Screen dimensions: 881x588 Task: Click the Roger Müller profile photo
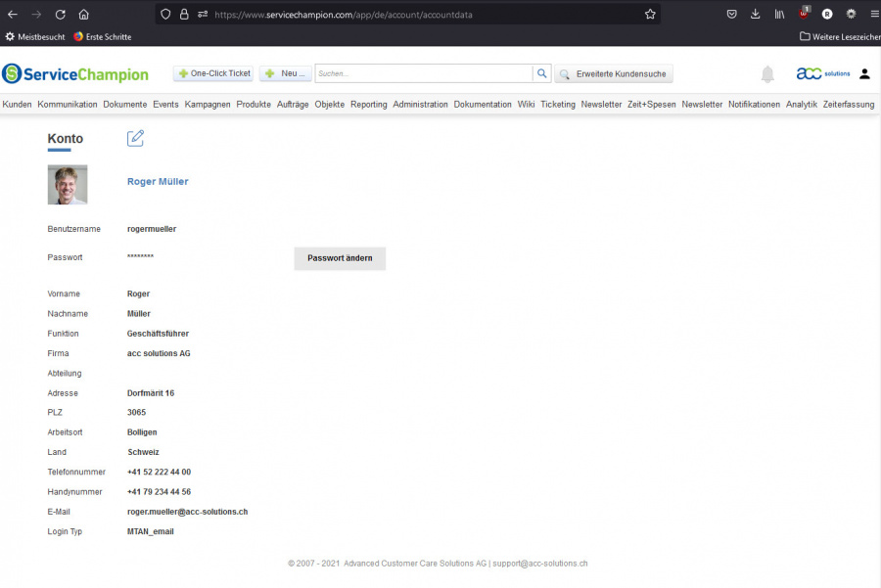[x=68, y=185]
